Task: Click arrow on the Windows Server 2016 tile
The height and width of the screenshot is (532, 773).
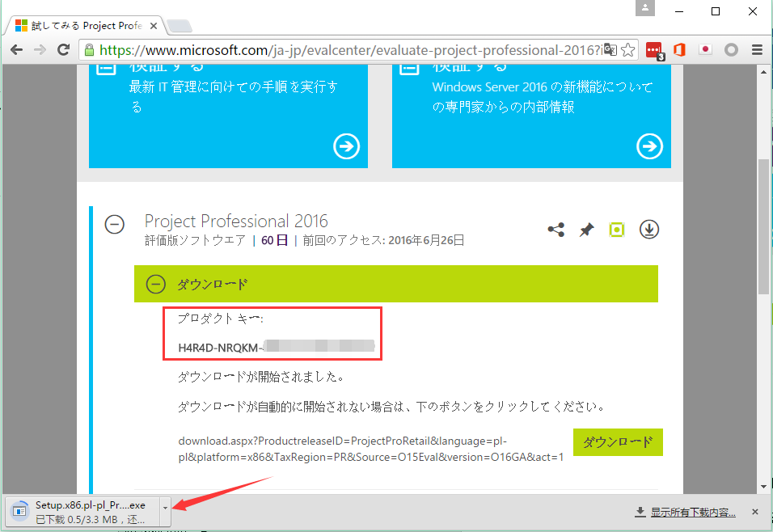Action: pyautogui.click(x=650, y=146)
